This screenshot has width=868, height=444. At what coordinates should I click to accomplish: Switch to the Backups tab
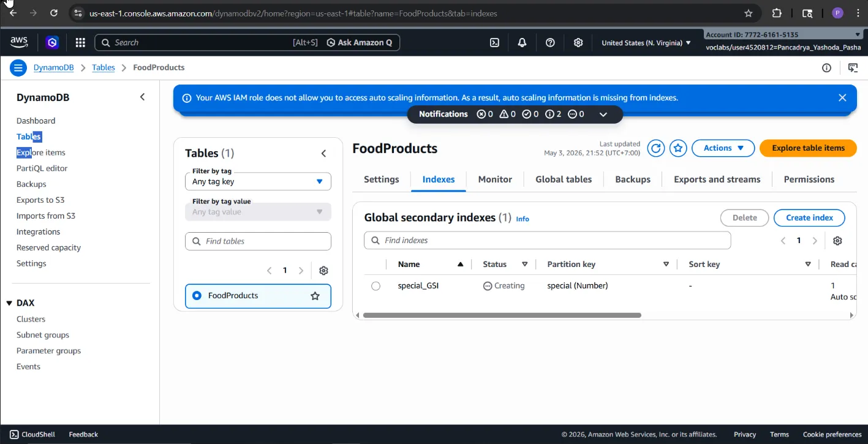[x=633, y=179]
